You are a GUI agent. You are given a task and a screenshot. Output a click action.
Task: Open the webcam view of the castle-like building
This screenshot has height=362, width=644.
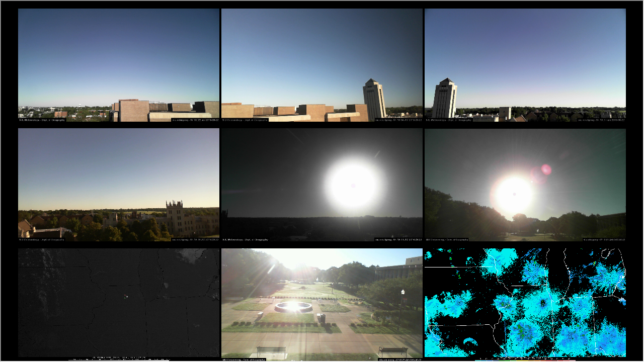[x=119, y=185]
